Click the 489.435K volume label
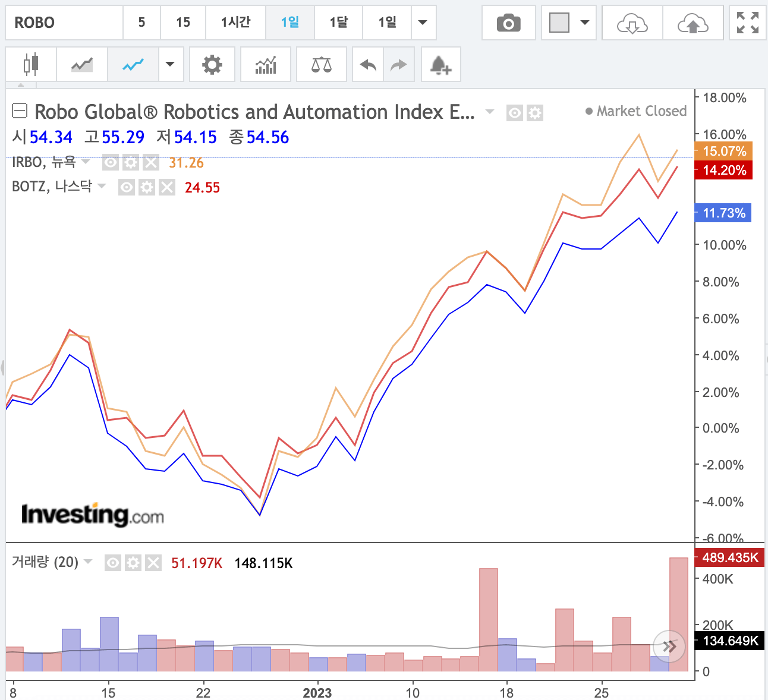 (x=730, y=557)
